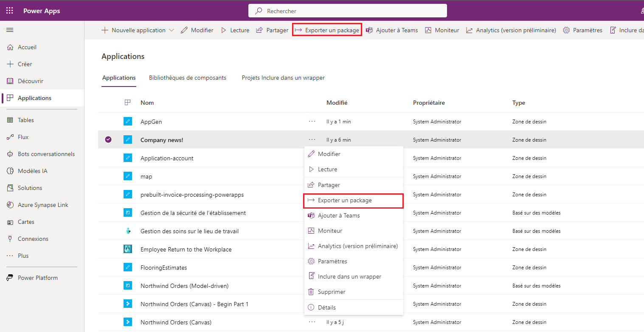Choose Lecture in the context menu

click(354, 169)
